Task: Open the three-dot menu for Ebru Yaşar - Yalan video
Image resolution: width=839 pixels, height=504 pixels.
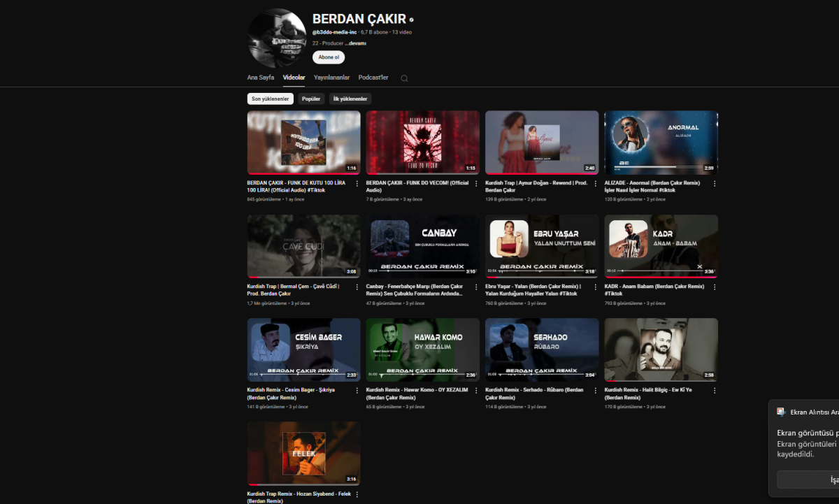Action: click(596, 287)
